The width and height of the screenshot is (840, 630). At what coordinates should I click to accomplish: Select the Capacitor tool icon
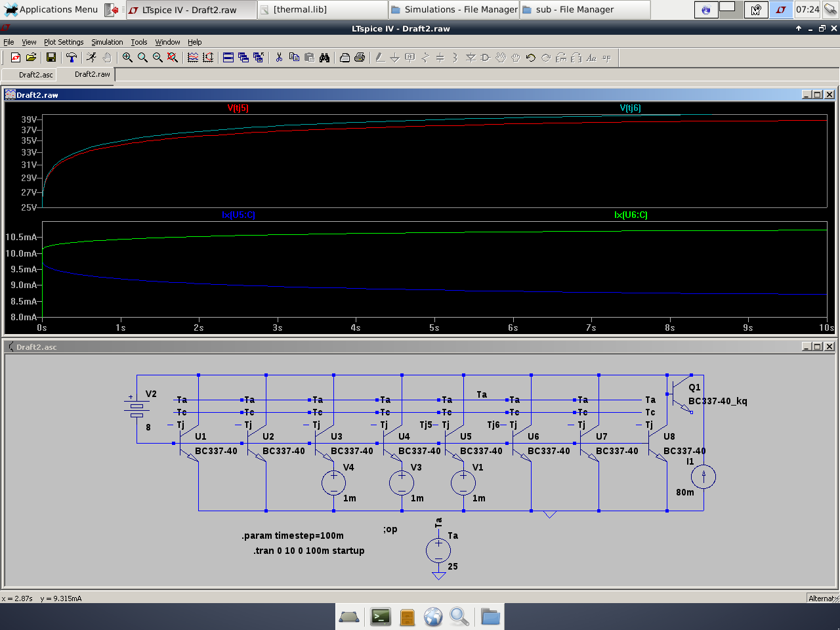click(x=440, y=58)
